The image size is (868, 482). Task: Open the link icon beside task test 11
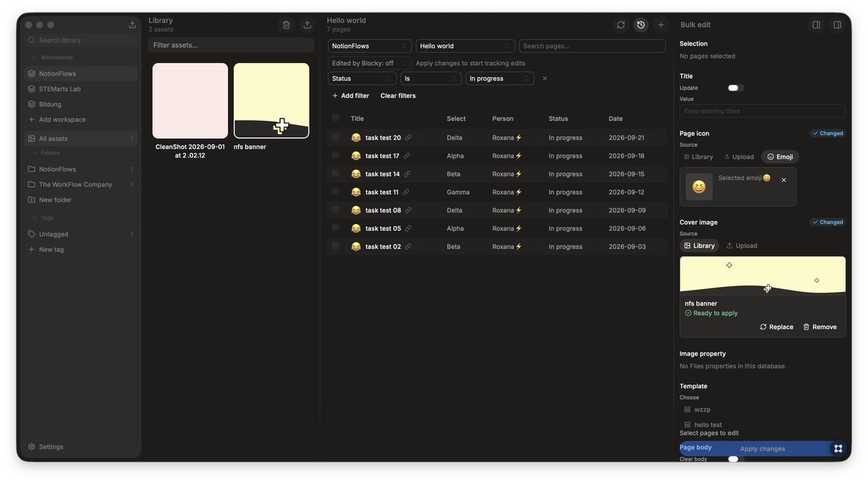tap(406, 192)
